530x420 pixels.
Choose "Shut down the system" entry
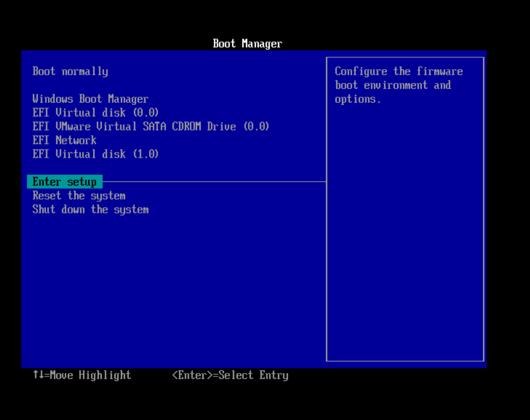[x=91, y=210]
